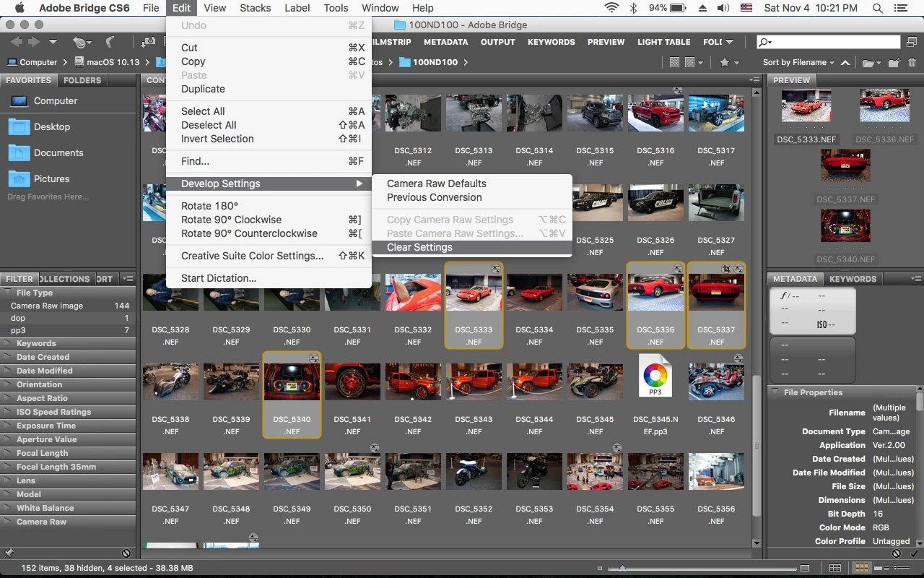Switch to PREVIEW workspace

[x=606, y=42]
